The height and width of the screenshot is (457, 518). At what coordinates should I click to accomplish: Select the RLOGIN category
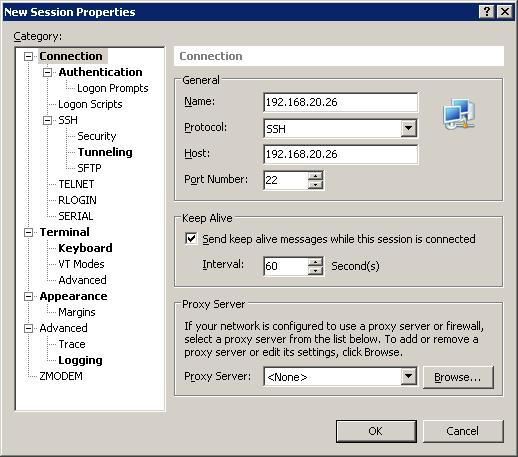tap(77, 200)
